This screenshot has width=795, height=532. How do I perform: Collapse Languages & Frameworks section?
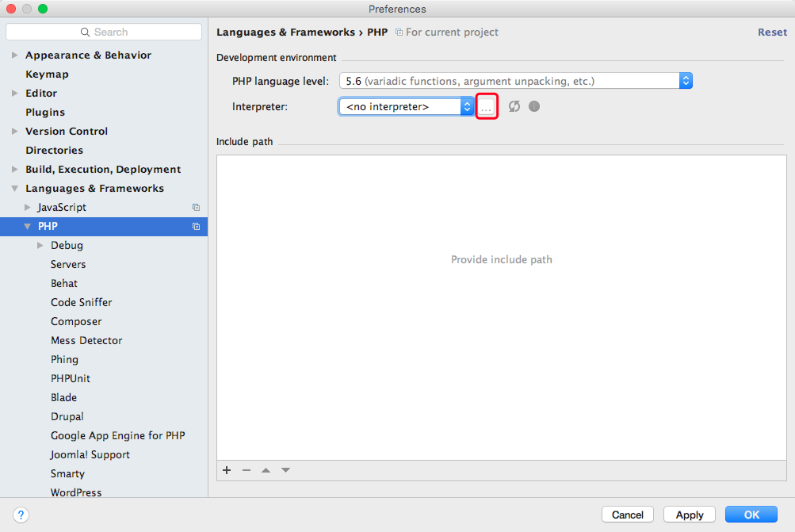pos(15,188)
